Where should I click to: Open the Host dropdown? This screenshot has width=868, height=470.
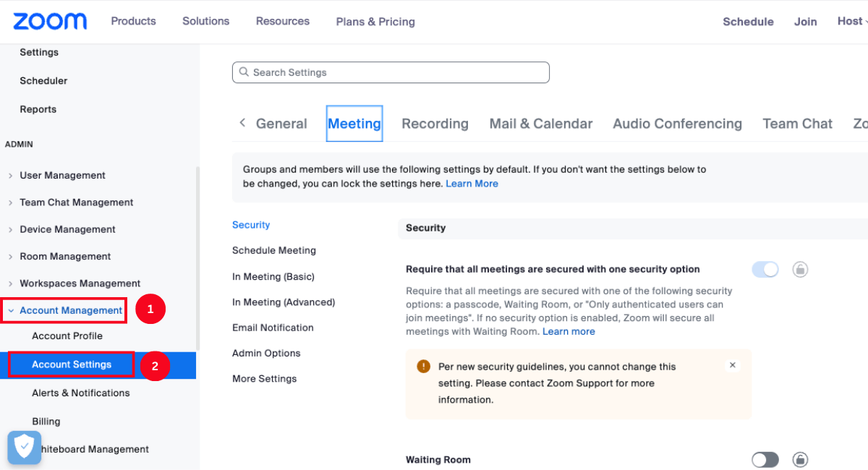(851, 21)
